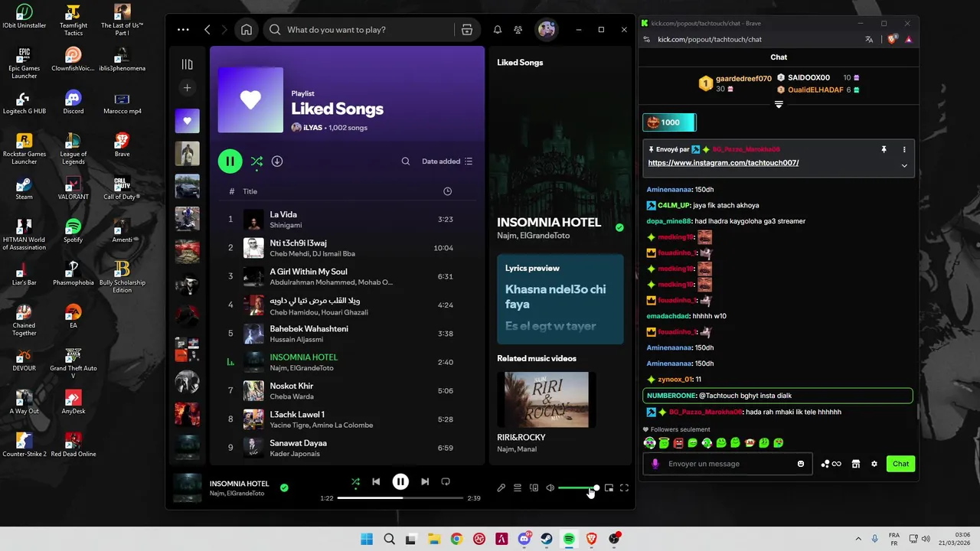Sort by the duration clock column
The image size is (980, 551).
(x=448, y=191)
